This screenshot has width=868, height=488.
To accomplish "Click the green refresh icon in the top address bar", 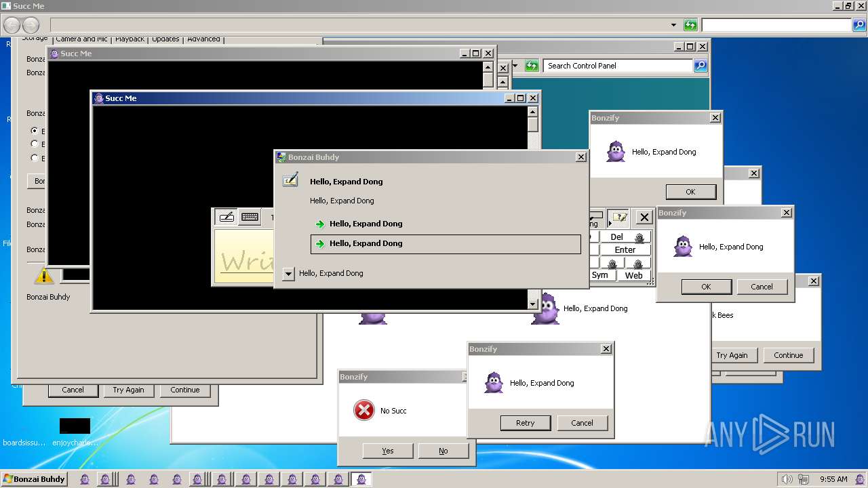I will click(690, 25).
